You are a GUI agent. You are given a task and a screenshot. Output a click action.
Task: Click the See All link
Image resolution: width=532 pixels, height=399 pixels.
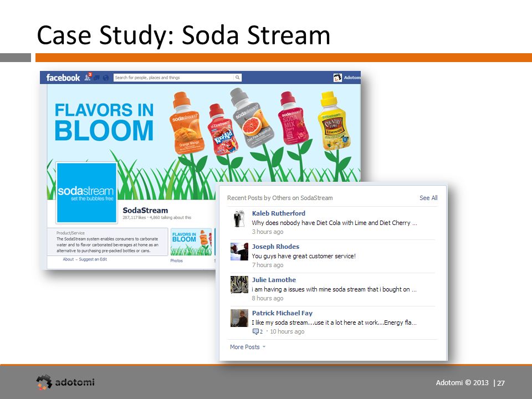click(428, 198)
